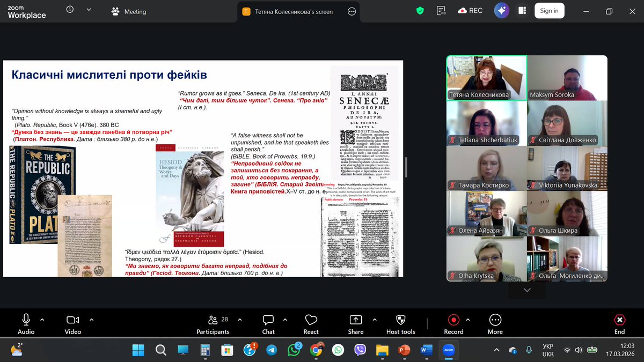Screen dimensions: 644x362
Task: Select Olha Krytska video tile
Action: coord(487,259)
